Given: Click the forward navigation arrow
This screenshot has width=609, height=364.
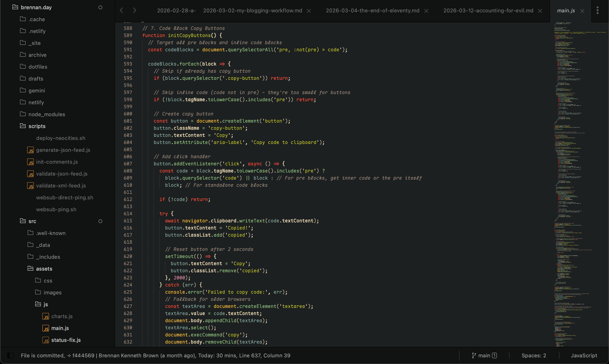Looking at the screenshot, I should tap(134, 10).
